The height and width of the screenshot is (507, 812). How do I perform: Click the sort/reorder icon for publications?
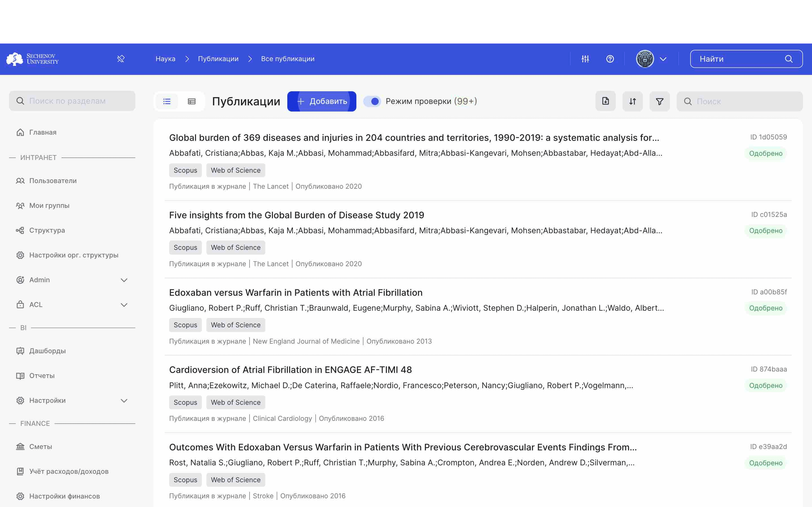point(632,101)
